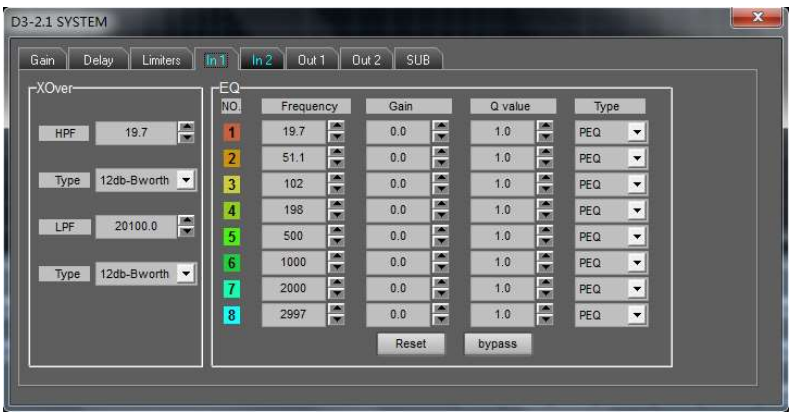The height and width of the screenshot is (416, 793).
Task: Select EQ band 1 red number box
Action: [230, 131]
